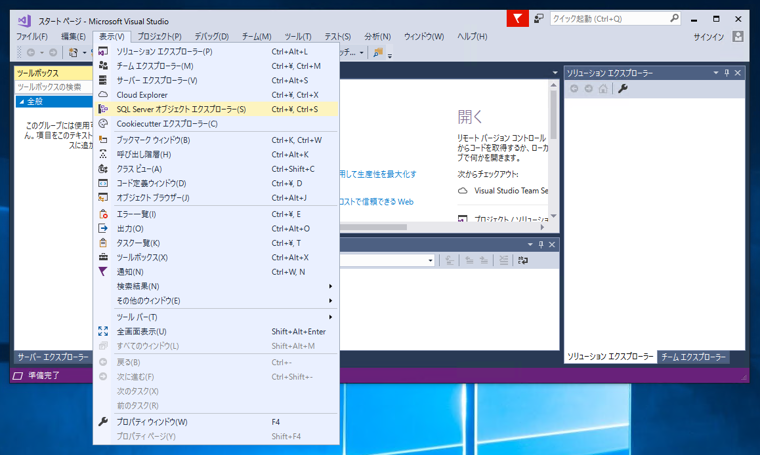Pin the ソリューション エクスプローラー panel with pushpin
The image size is (760, 455).
click(727, 73)
